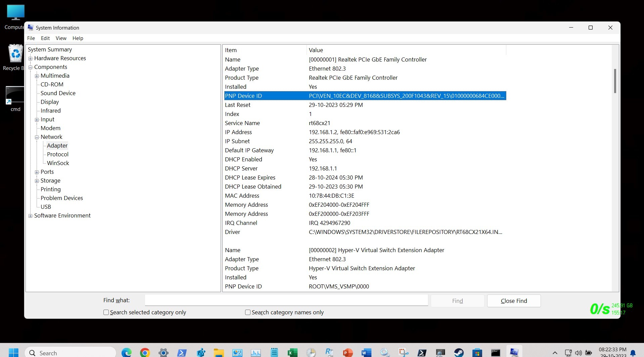Open Excel from the taskbar
This screenshot has width=644, height=357.
[293, 353]
